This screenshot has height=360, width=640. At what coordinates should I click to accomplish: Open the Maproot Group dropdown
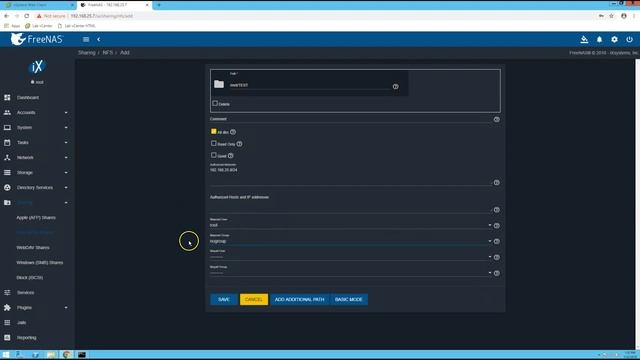tap(351, 241)
